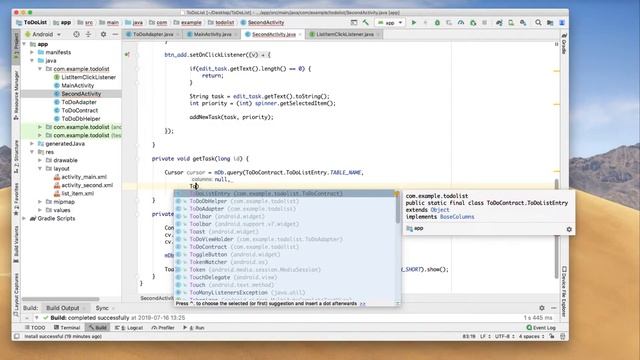This screenshot has height=360, width=640.
Task: Toggle the Structure side panel
Action: [16, 156]
